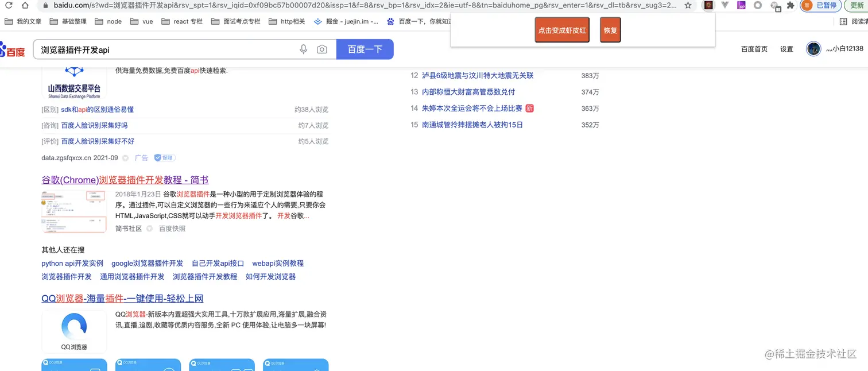Click the 简书 result thumbnail image

coord(74,211)
